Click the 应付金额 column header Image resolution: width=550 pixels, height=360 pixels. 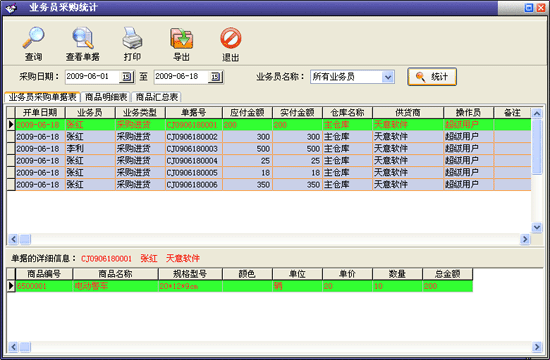pyautogui.click(x=247, y=113)
